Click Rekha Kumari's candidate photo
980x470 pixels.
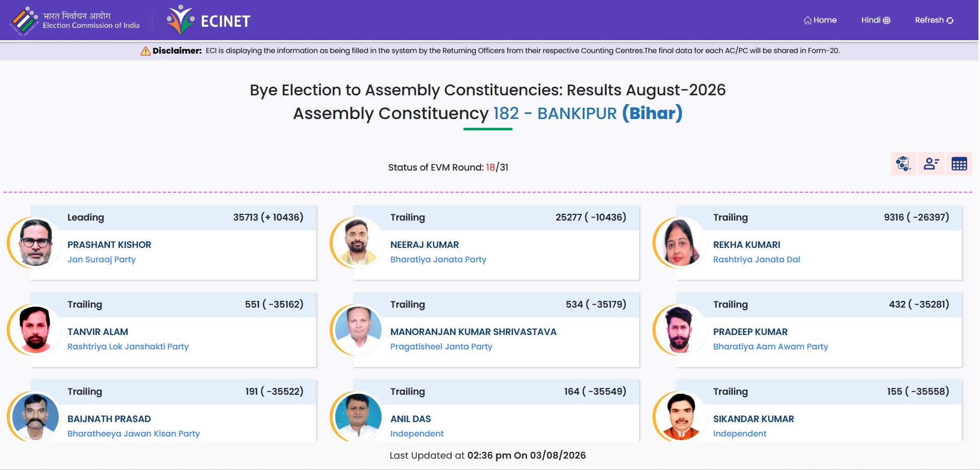(681, 242)
